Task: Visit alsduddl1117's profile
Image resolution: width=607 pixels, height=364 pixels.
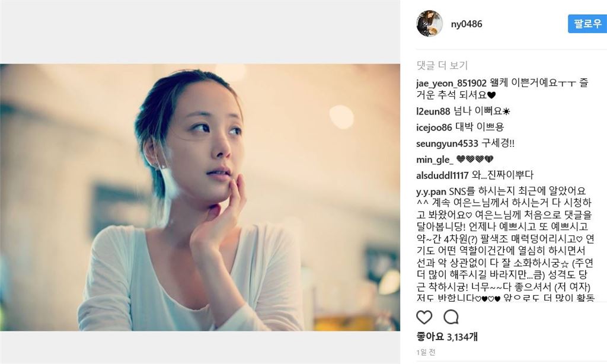Action: (x=442, y=175)
